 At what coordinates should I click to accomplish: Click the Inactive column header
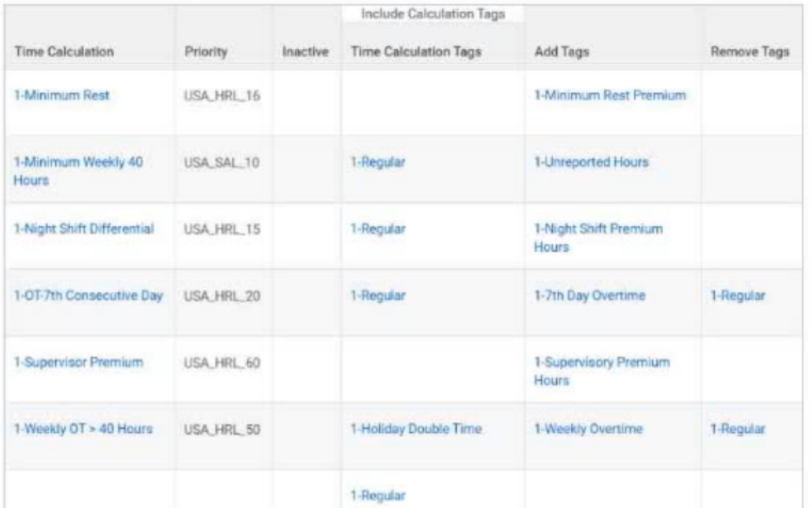[306, 52]
